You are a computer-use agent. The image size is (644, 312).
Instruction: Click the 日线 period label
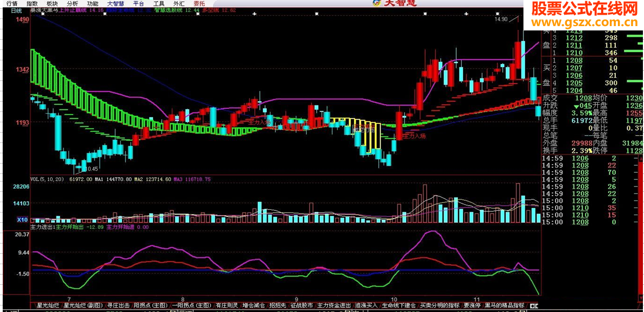16,10
